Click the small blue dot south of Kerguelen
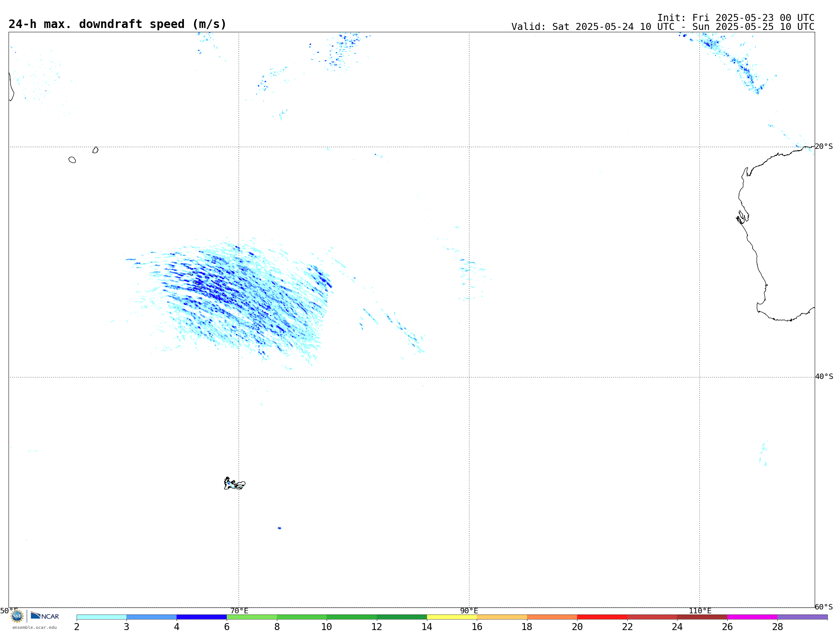840x632 pixels. [279, 528]
